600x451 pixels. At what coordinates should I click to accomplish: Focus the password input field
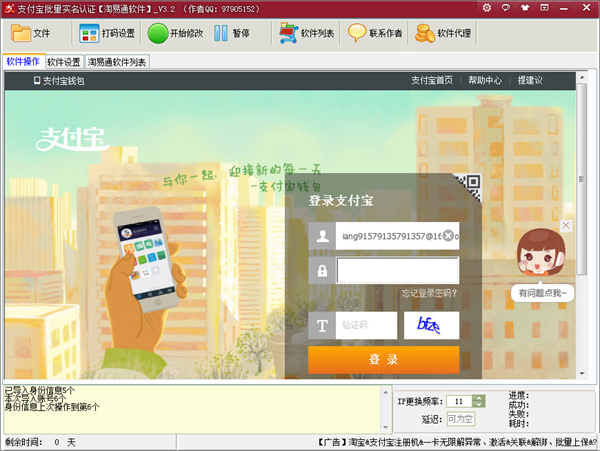click(x=397, y=270)
